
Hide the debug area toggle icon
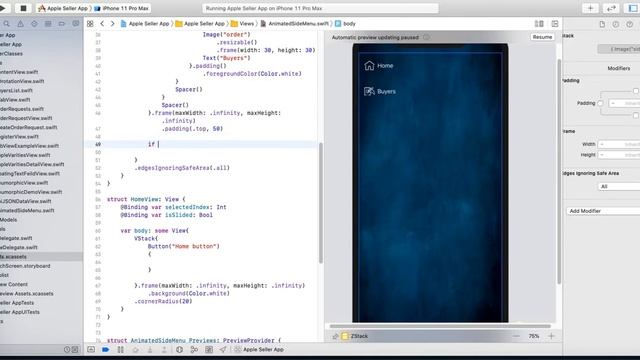click(91, 350)
